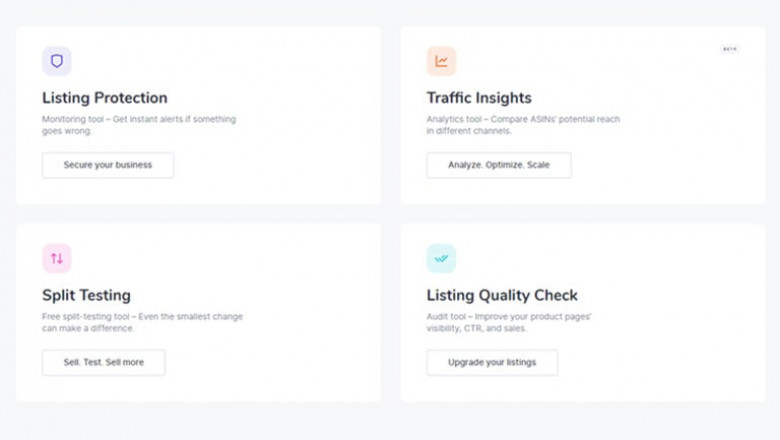
Task: Select the Split Testing heading
Action: (86, 295)
